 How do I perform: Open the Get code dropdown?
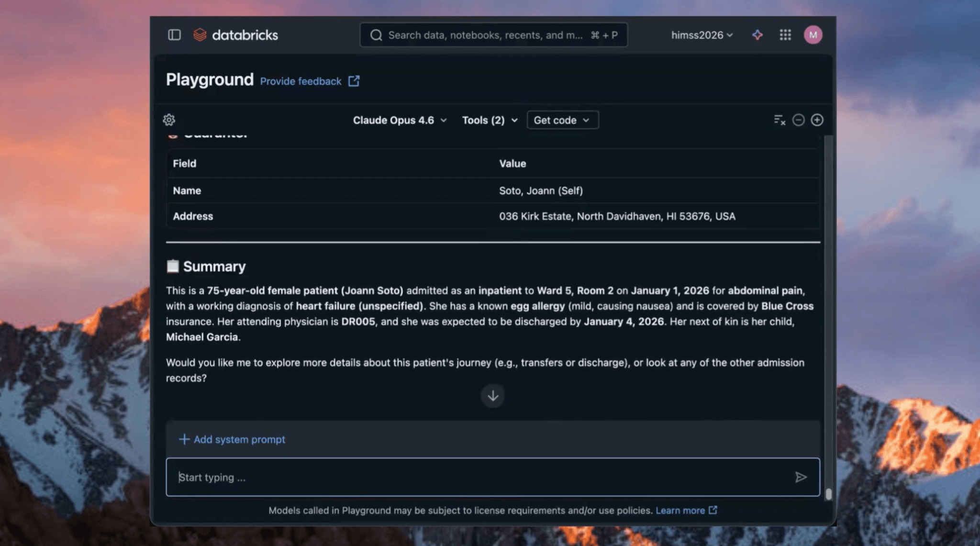click(x=562, y=120)
